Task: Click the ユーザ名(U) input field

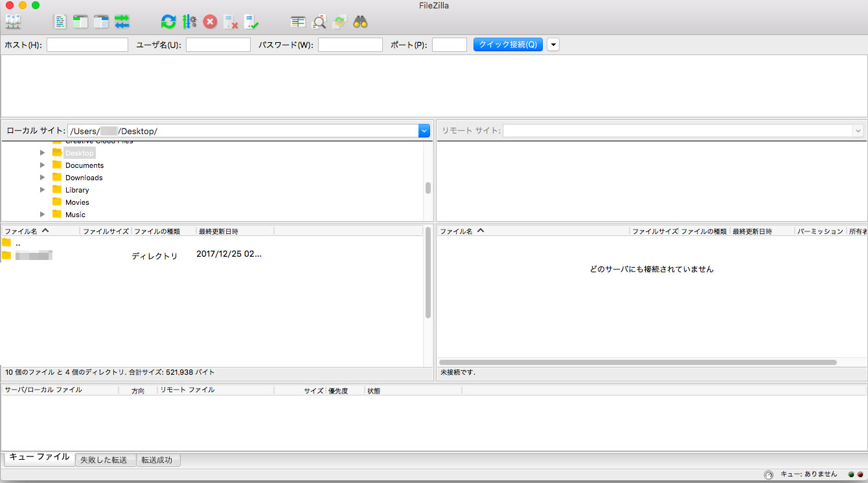Action: pyautogui.click(x=218, y=45)
